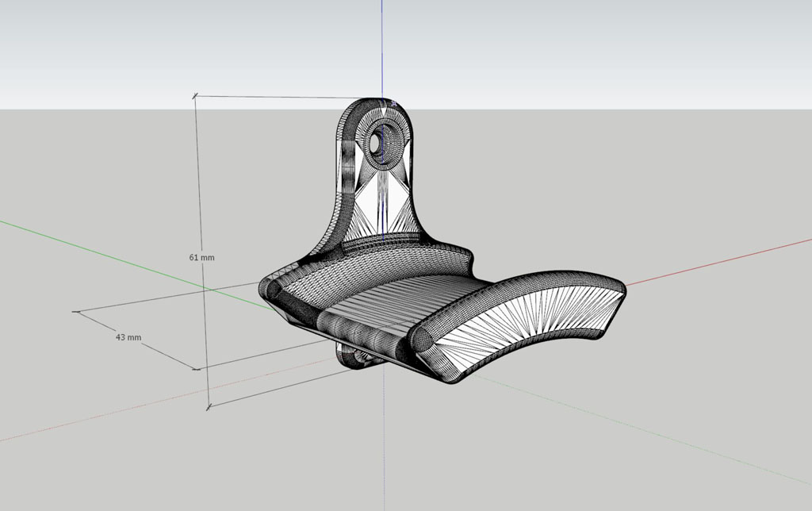This screenshot has width=812, height=511.
Task: Select the 43 mm dimension label
Action: pos(128,336)
